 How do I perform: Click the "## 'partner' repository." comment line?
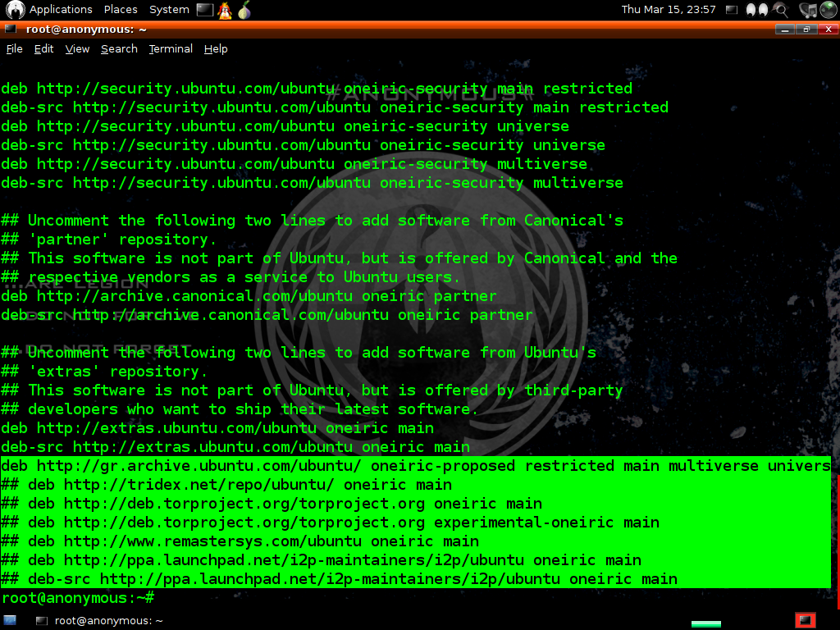[109, 239]
